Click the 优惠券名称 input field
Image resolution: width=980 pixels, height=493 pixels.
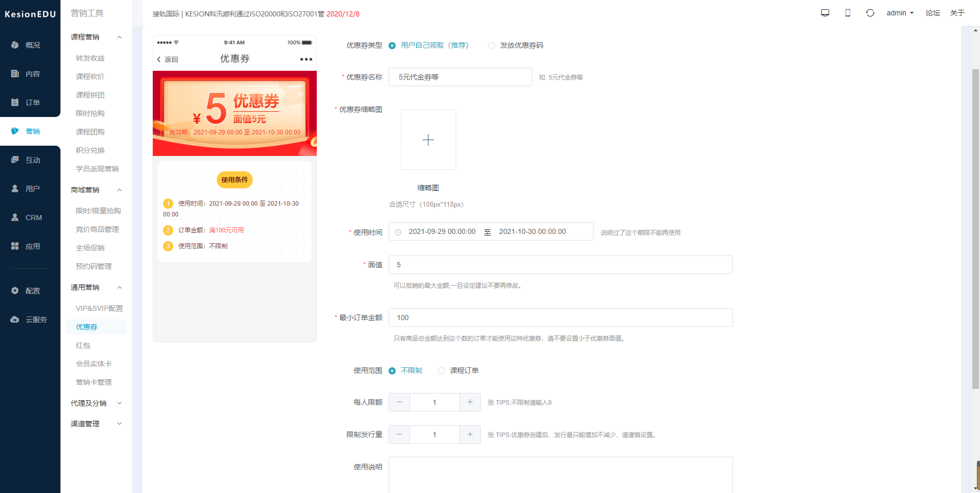coord(460,77)
